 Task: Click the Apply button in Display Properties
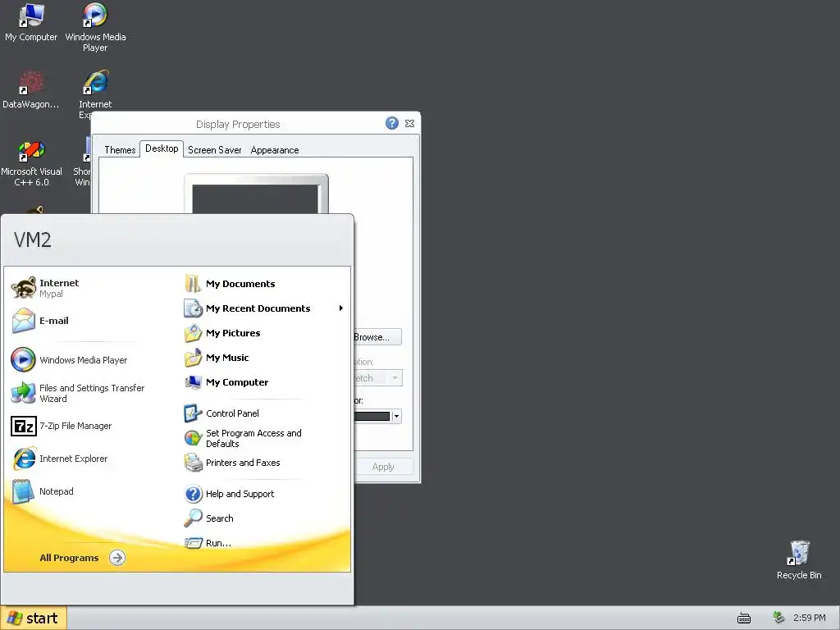(384, 467)
